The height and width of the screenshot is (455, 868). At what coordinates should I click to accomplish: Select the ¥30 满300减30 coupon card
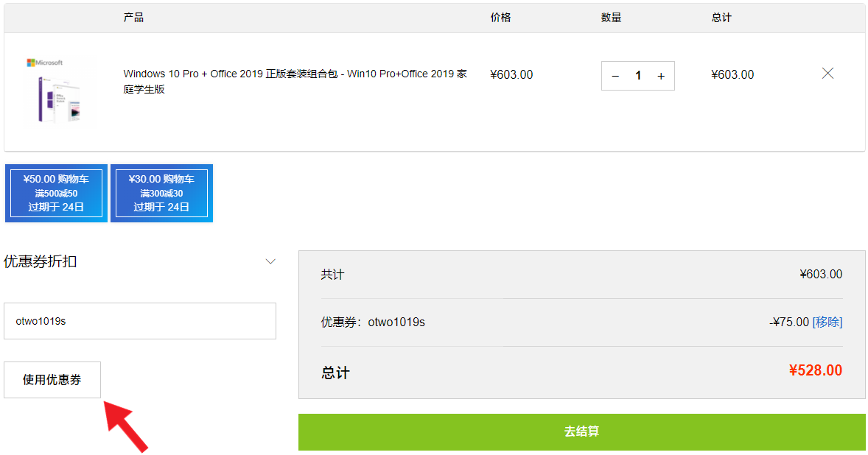(x=161, y=193)
